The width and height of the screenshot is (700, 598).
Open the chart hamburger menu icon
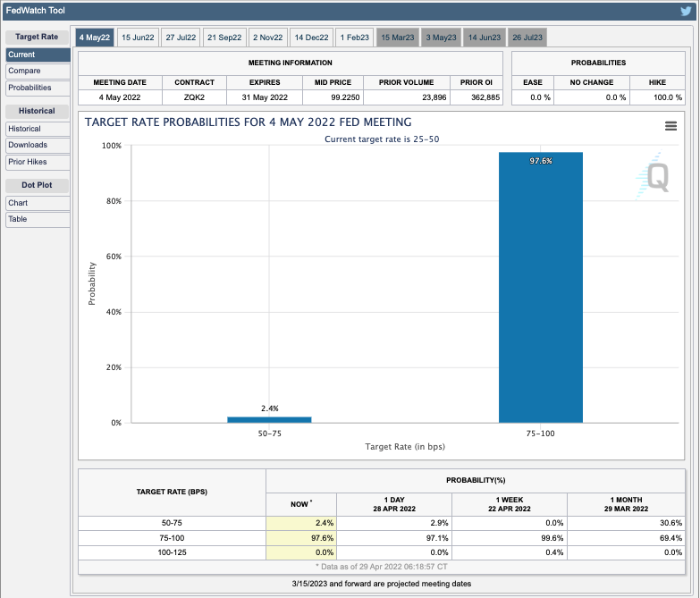coord(670,126)
